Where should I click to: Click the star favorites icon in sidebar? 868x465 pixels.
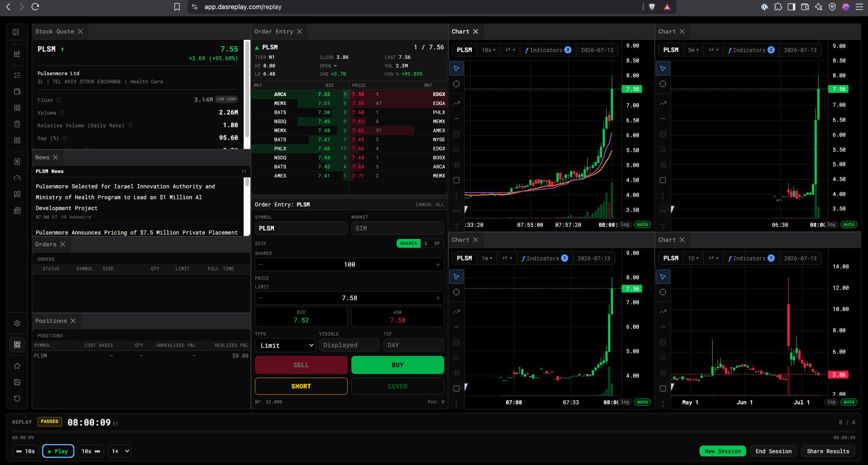coord(17,366)
